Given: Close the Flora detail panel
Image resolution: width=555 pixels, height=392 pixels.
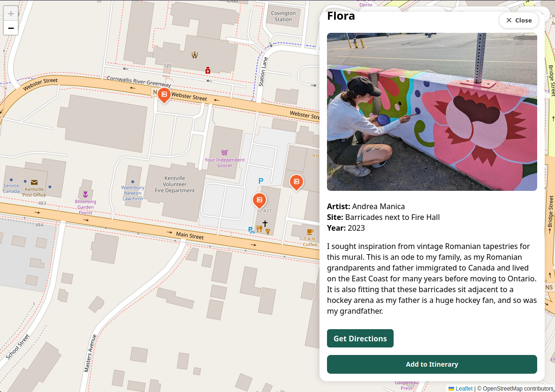Looking at the screenshot, I should click(x=518, y=20).
